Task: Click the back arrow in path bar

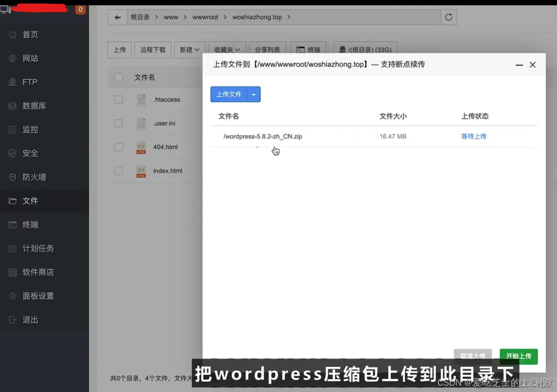Action: click(x=118, y=17)
